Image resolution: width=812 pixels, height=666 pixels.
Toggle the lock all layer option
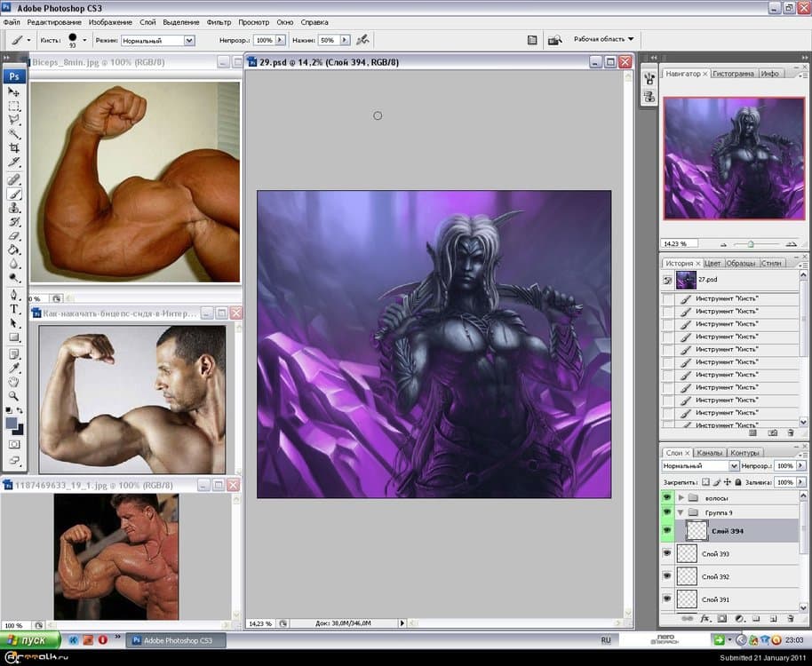738,482
